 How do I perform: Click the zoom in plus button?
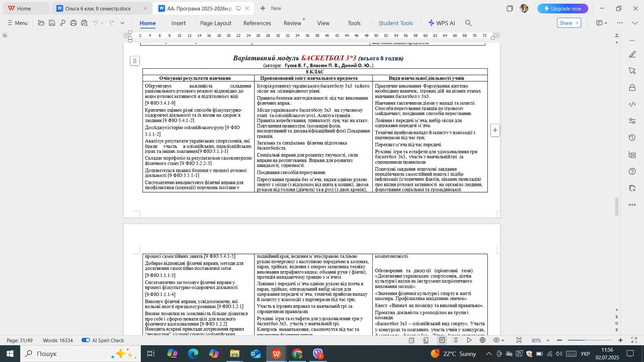point(620,340)
